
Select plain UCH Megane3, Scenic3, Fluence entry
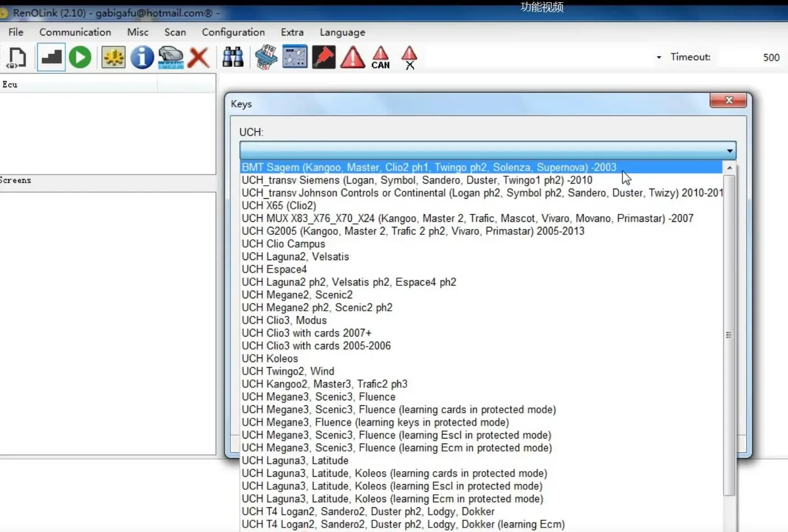coord(481,397)
